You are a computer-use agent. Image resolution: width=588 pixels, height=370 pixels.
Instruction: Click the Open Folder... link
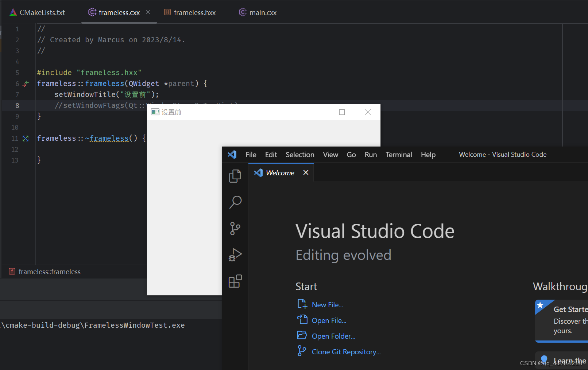[333, 336]
